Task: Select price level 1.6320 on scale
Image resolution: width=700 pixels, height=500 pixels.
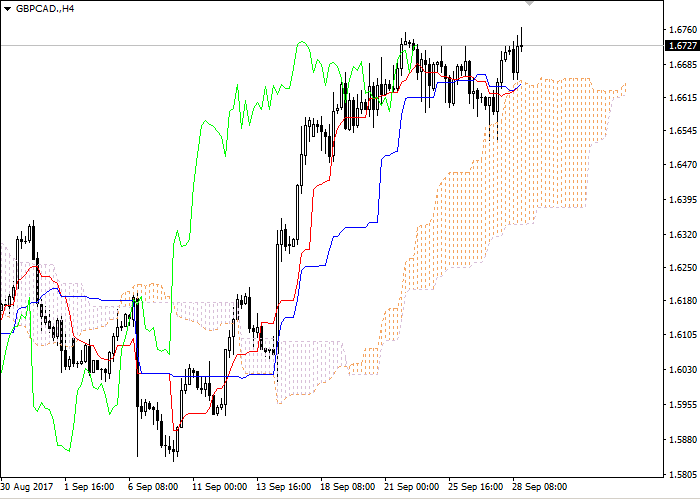Action: [x=683, y=234]
